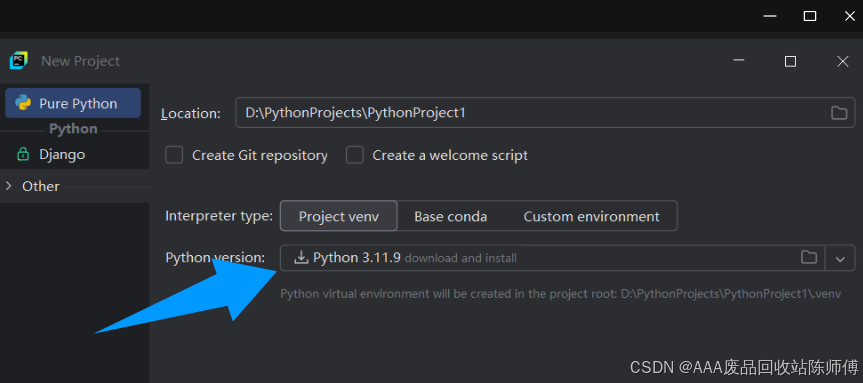863x383 pixels.
Task: Select Project venv interpreter type
Action: tap(338, 216)
